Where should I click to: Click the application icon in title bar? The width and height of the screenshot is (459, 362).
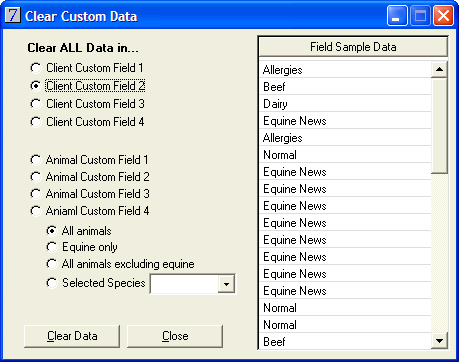(13, 15)
